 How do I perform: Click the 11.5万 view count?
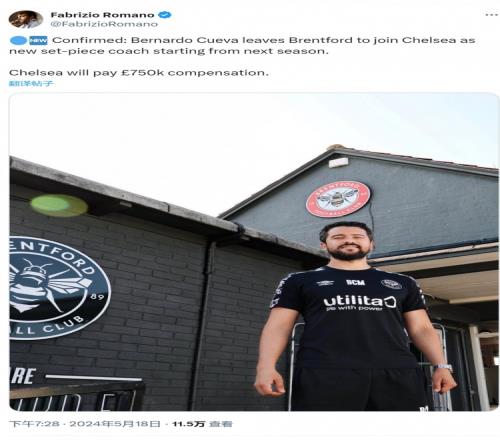[x=188, y=424]
